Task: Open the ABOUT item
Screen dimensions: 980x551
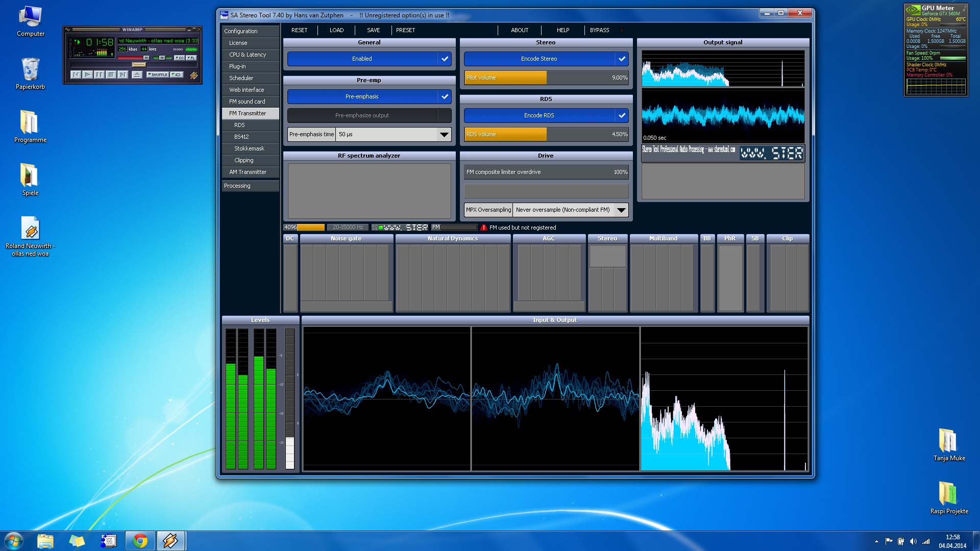Action: pyautogui.click(x=520, y=30)
